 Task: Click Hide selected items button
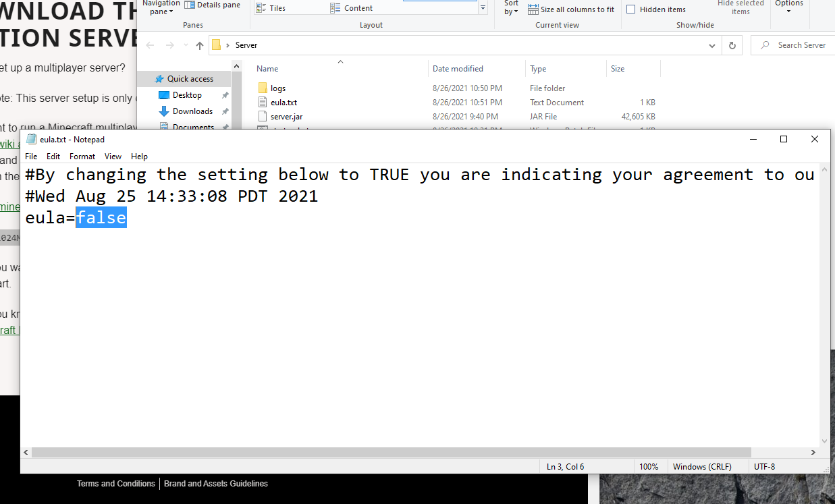tap(740, 8)
